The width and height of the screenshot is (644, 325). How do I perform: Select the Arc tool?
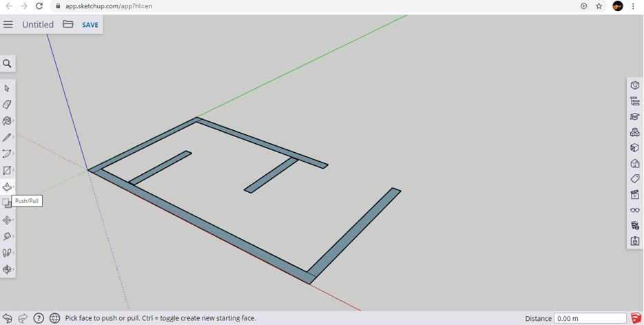pos(7,154)
